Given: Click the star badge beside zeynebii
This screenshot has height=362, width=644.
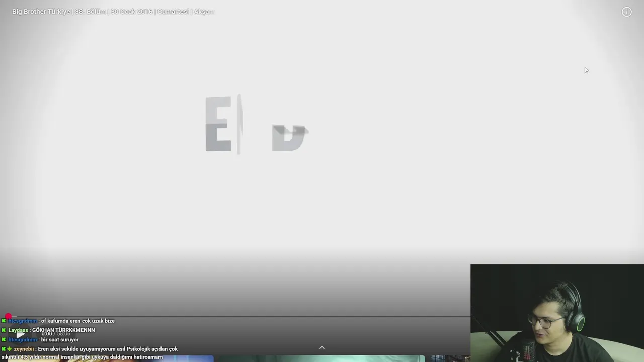Looking at the screenshot, I should [x=10, y=349].
